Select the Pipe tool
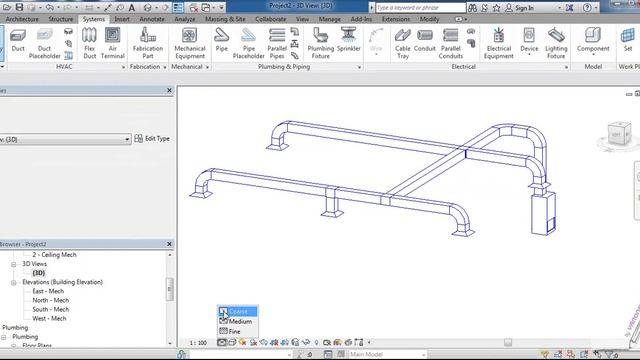The image size is (640, 360). 222,40
